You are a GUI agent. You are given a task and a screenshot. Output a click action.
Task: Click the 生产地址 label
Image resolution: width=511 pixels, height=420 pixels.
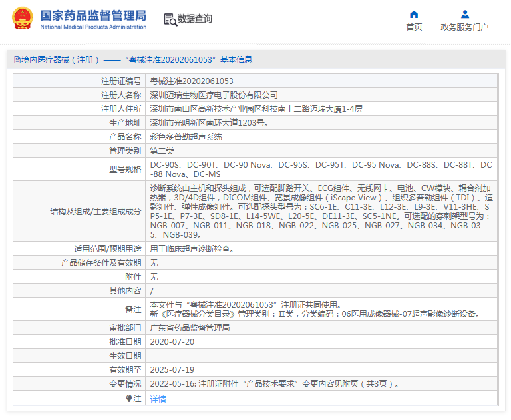(x=125, y=123)
